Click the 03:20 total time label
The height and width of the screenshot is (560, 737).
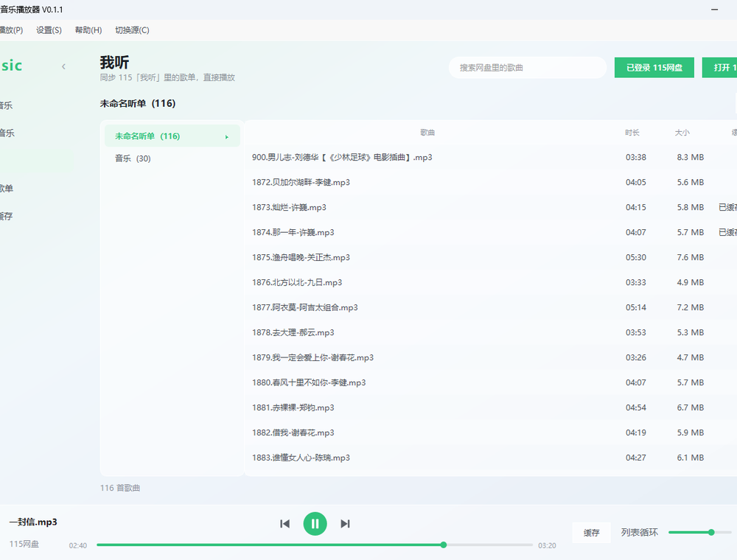(547, 545)
